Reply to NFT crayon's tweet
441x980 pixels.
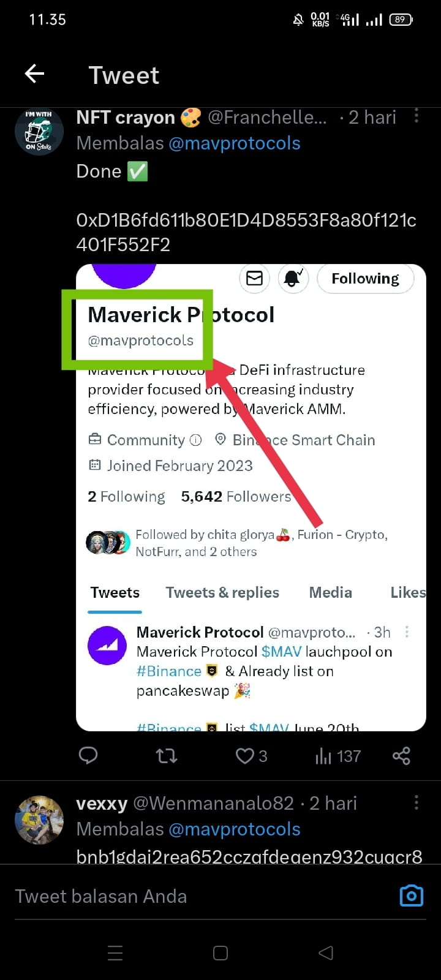coord(88,756)
